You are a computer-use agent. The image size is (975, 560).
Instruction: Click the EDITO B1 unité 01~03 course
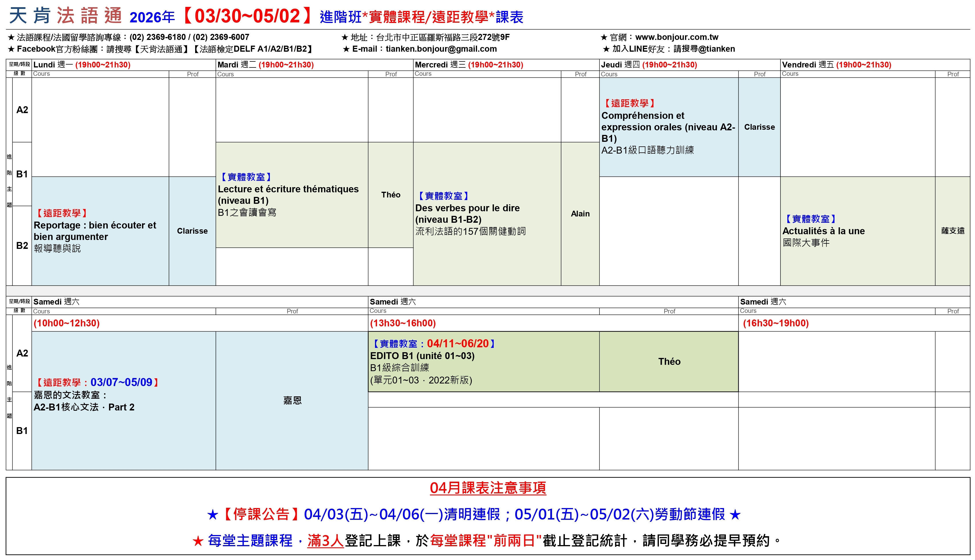tap(422, 356)
